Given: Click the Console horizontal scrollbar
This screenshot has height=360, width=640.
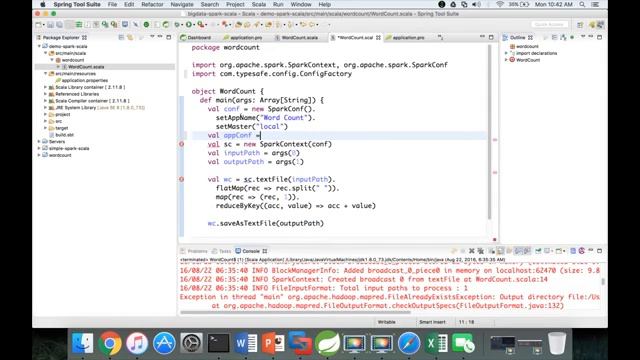Looking at the screenshot, I should coord(296,313).
